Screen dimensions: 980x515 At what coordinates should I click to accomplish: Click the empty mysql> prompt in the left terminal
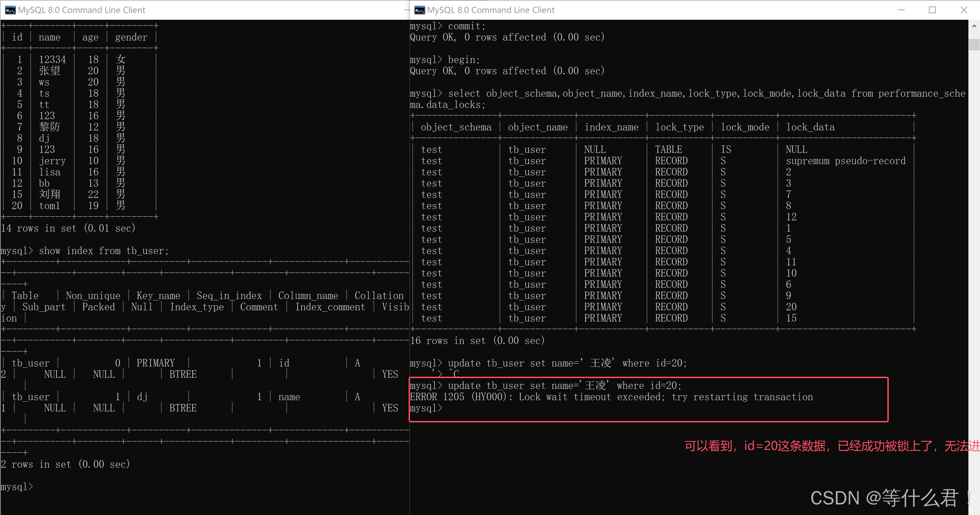point(17,486)
